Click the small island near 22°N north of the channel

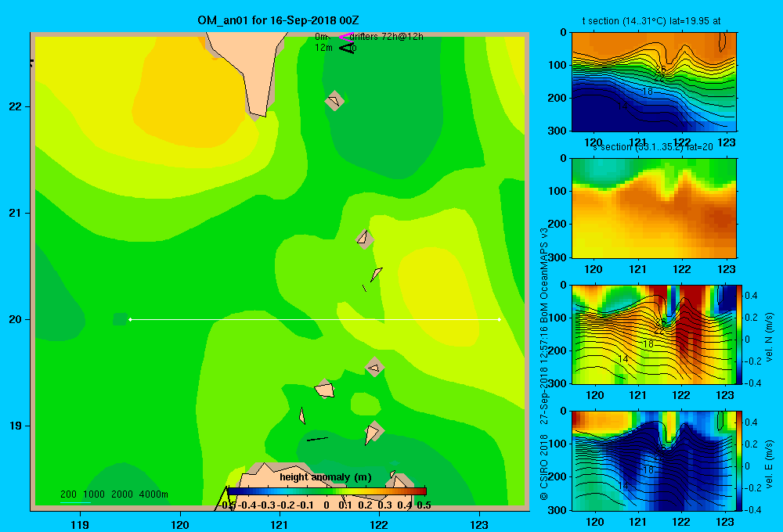point(334,101)
